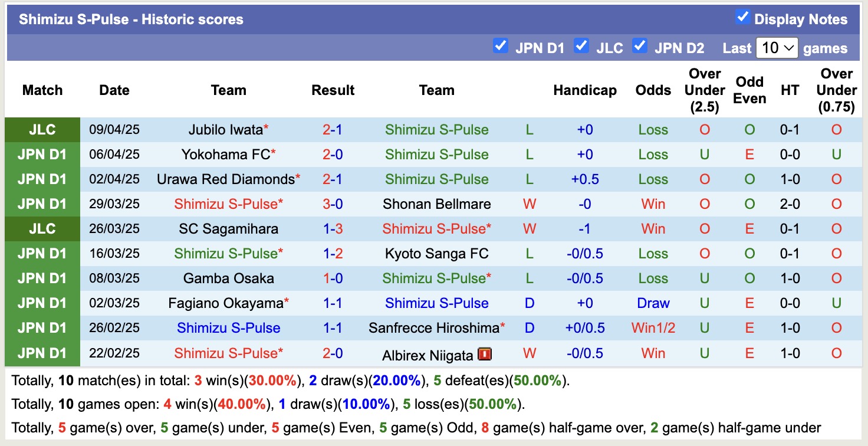868x446 pixels.
Task: Click the Albirex Niigata team name
Action: [428, 354]
